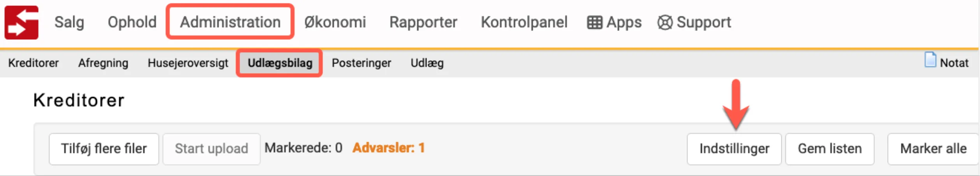Select the Administration menu
The width and height of the screenshot is (980, 176).
230,22
